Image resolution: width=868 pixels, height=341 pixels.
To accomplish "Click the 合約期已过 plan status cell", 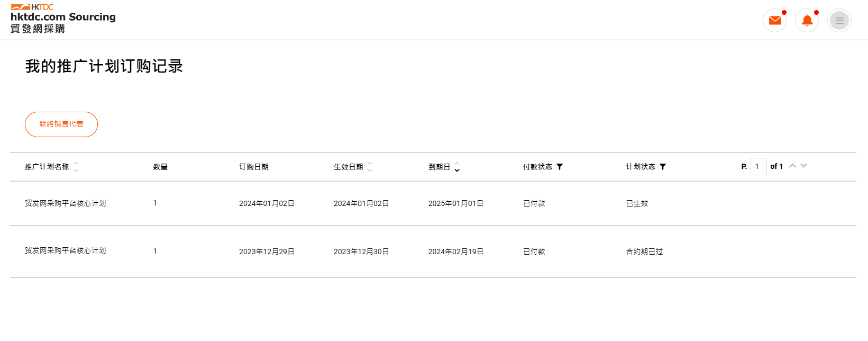I will 644,252.
